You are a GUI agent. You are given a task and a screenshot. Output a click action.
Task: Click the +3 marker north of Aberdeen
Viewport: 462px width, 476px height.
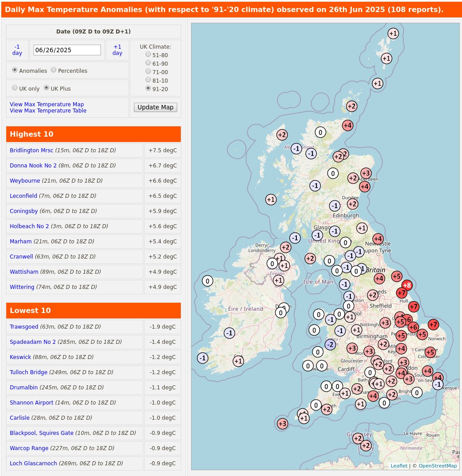[366, 173]
